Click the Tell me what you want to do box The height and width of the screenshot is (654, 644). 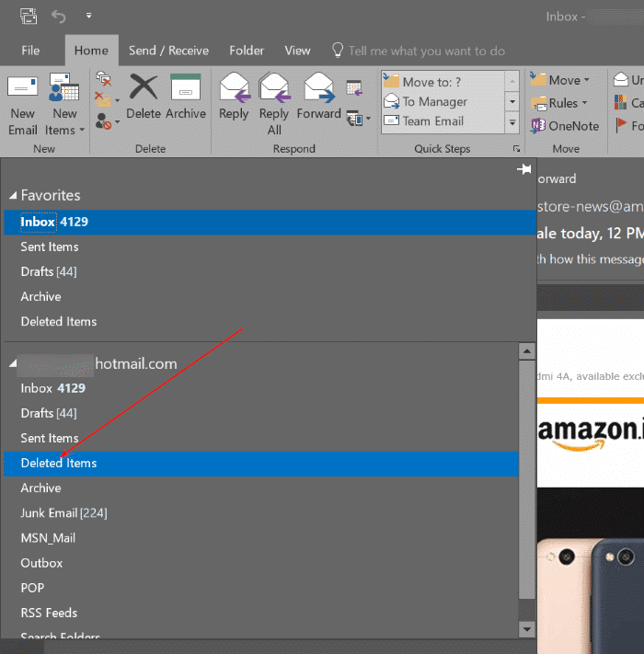point(419,51)
